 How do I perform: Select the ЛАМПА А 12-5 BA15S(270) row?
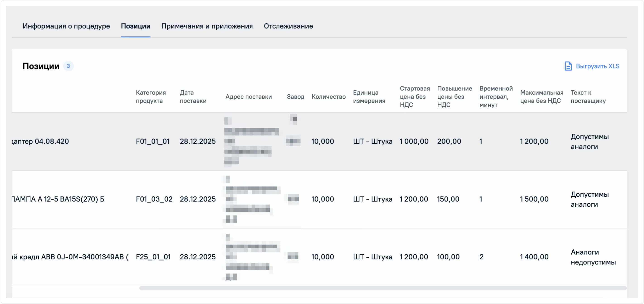pos(58,199)
